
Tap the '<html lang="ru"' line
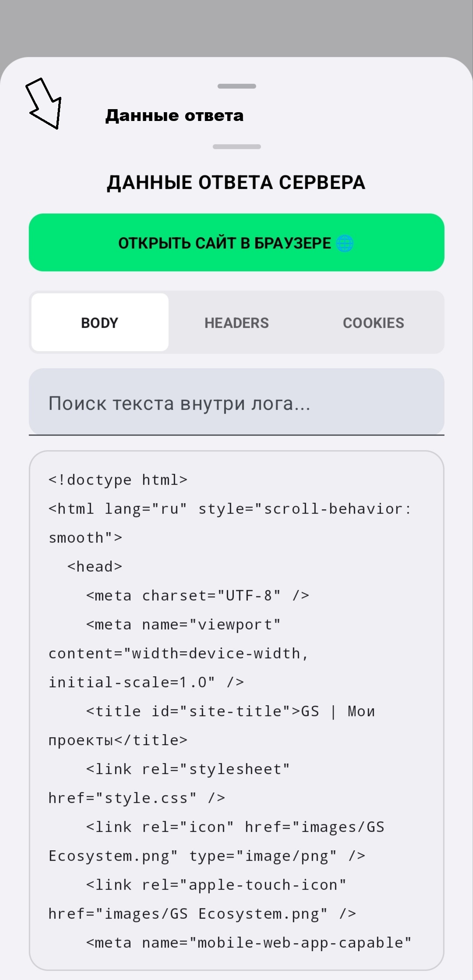(230, 509)
